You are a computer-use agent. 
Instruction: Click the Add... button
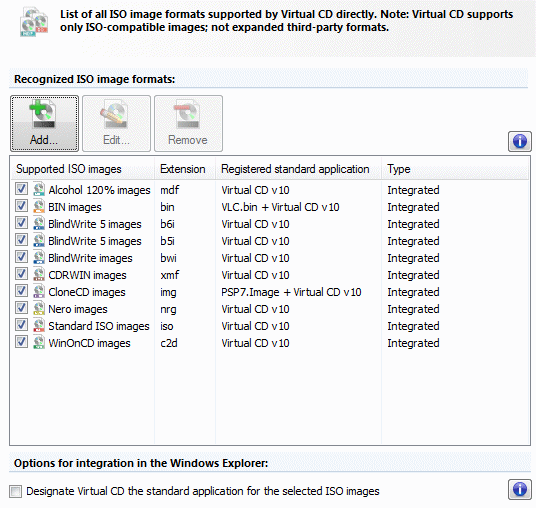(44, 123)
